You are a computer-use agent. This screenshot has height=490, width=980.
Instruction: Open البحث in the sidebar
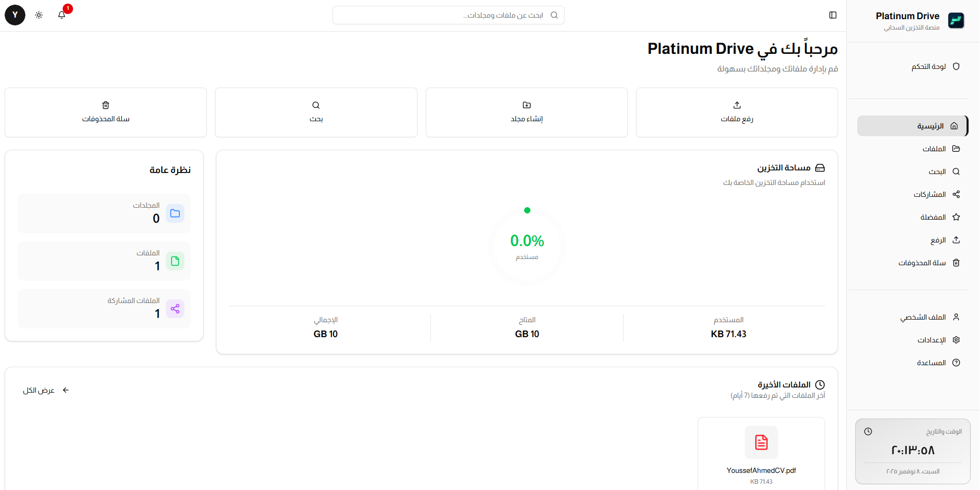click(913, 171)
